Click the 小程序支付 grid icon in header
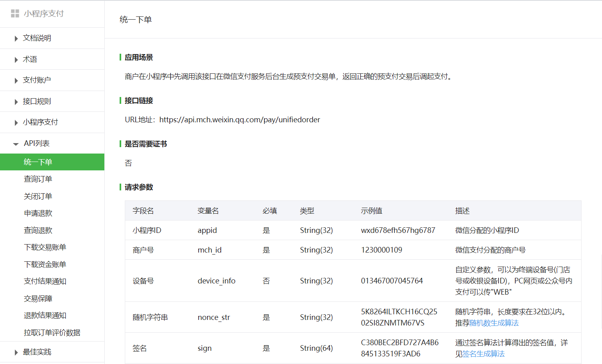 (15, 14)
